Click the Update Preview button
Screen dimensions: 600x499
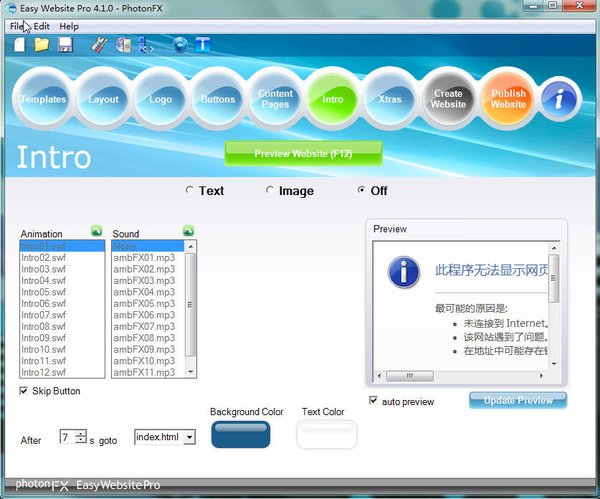pyautogui.click(x=518, y=400)
